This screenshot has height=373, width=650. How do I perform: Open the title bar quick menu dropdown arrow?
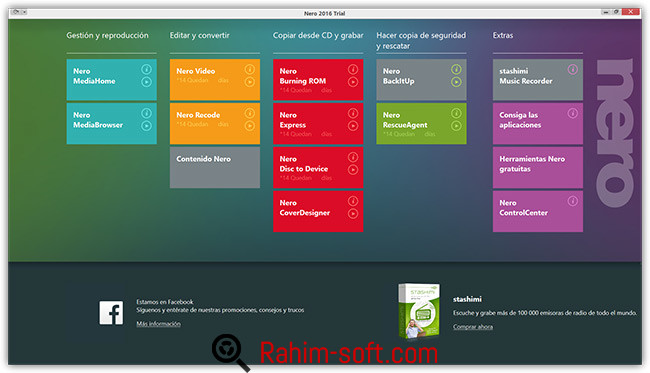click(24, 12)
